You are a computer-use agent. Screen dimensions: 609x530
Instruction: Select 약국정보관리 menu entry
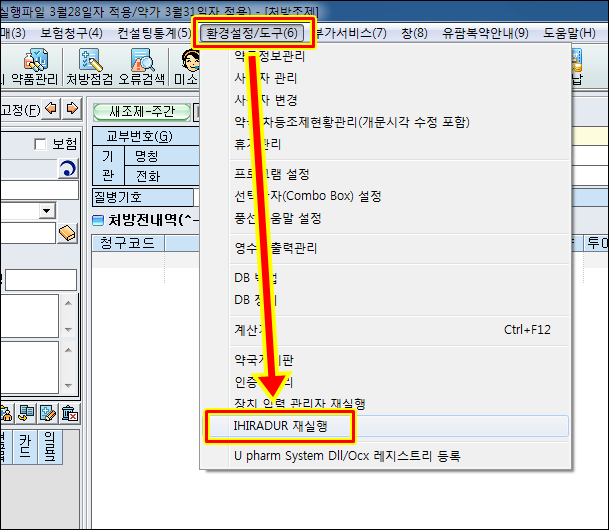pyautogui.click(x=385, y=56)
